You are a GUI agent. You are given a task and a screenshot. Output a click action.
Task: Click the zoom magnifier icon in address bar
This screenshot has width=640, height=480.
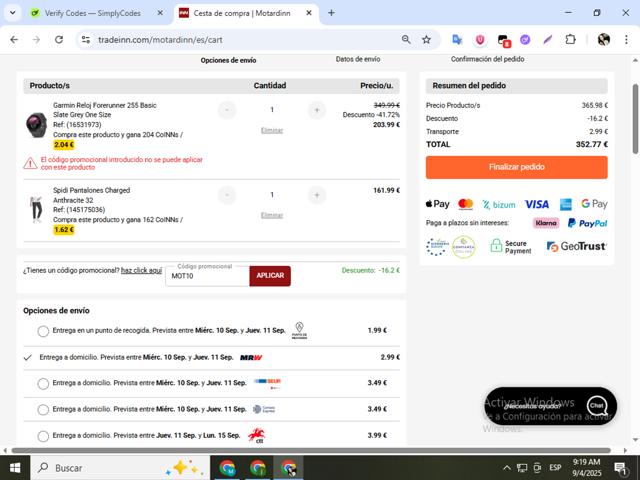pyautogui.click(x=406, y=40)
